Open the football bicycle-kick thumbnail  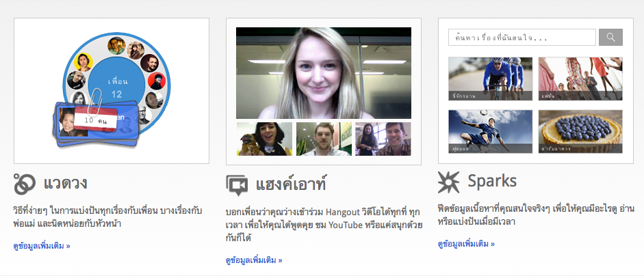tap(490, 131)
